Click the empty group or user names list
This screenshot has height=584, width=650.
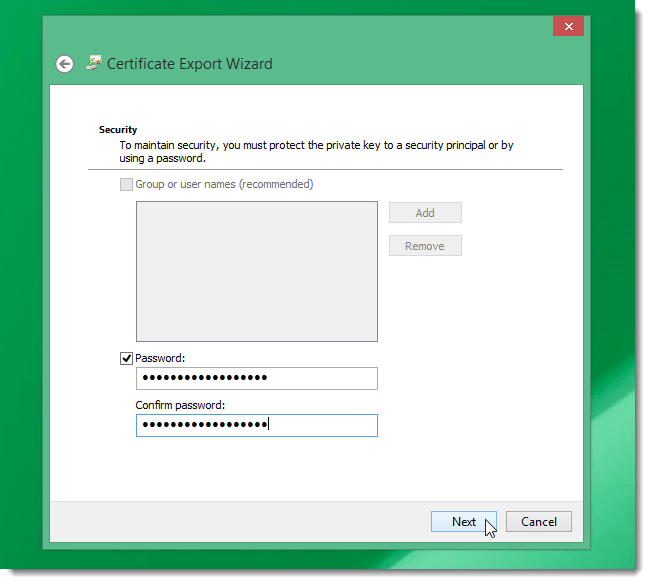click(257, 271)
